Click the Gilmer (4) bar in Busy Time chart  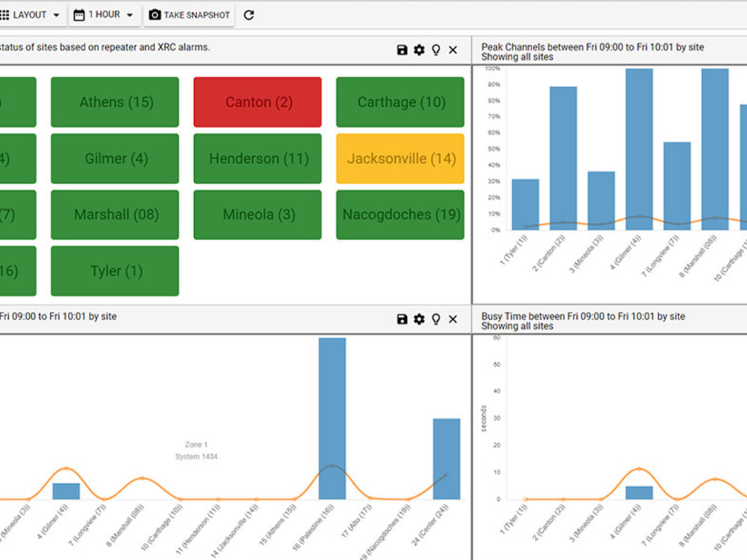pos(639,492)
